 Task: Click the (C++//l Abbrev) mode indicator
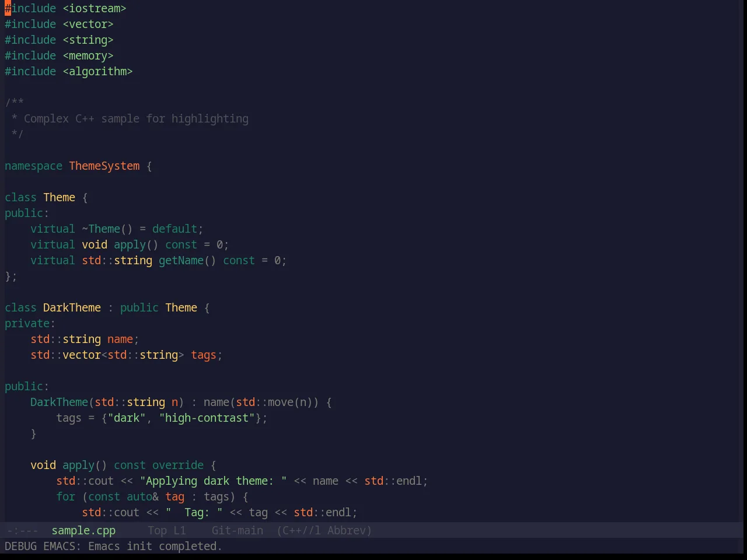(x=324, y=530)
